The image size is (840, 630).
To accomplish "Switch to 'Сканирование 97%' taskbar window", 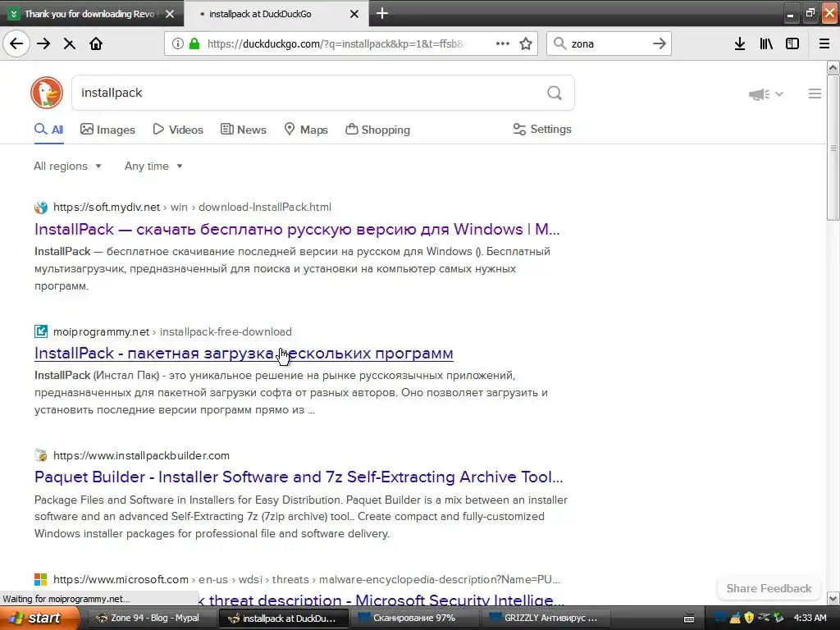I will pos(413,619).
